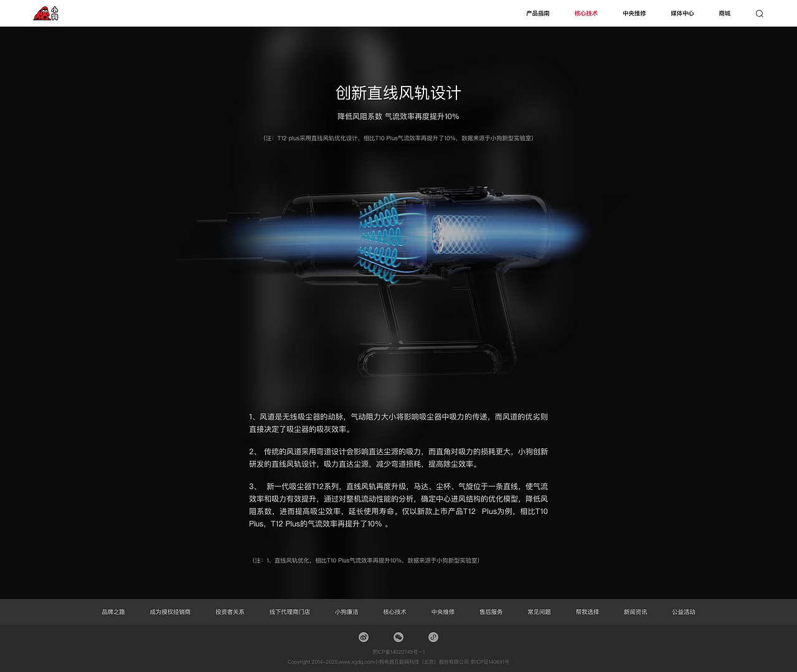Open the mini-program link icon in footer
This screenshot has height=672, width=797.
[x=433, y=637]
